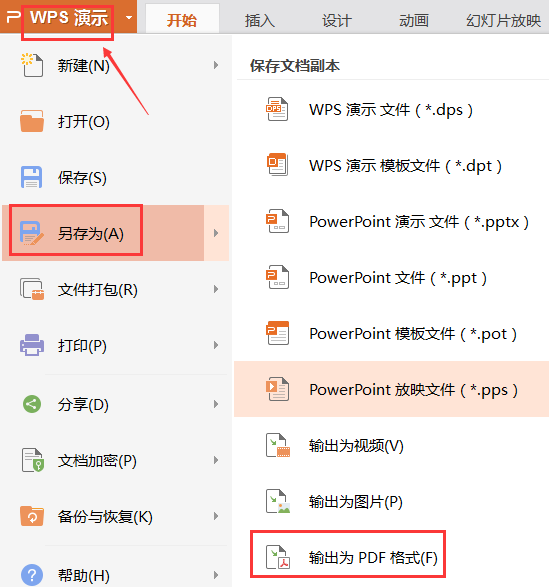Image resolution: width=549 pixels, height=587 pixels.
Task: Select 另存为(A) menu item
Action: [116, 233]
